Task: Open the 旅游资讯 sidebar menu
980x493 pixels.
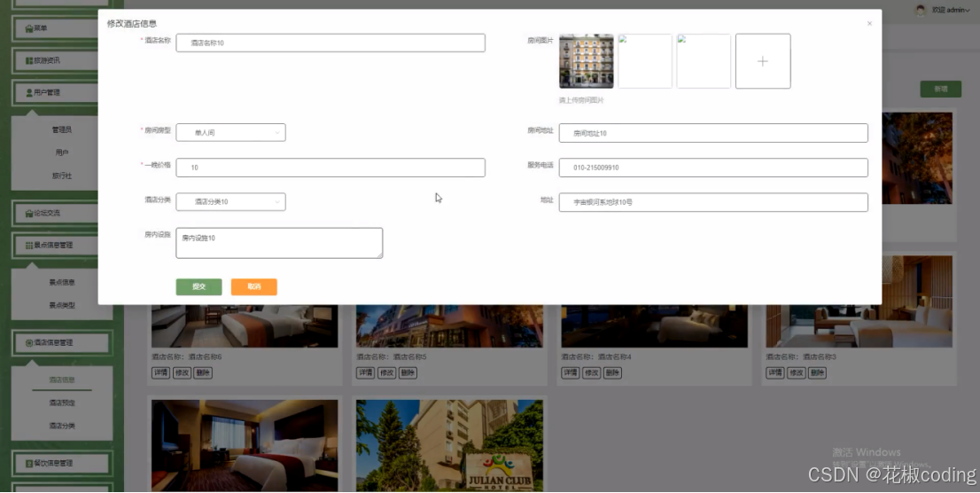Action: tap(61, 60)
